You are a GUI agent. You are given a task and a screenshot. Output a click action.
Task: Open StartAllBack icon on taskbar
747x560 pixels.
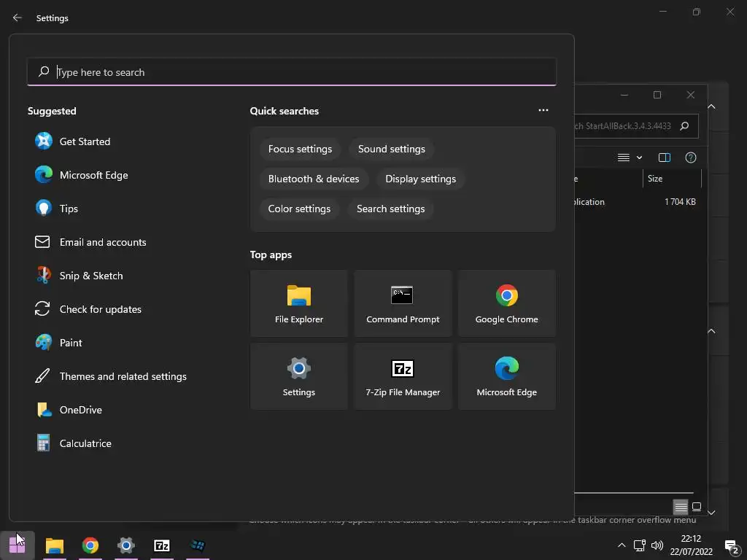197,545
